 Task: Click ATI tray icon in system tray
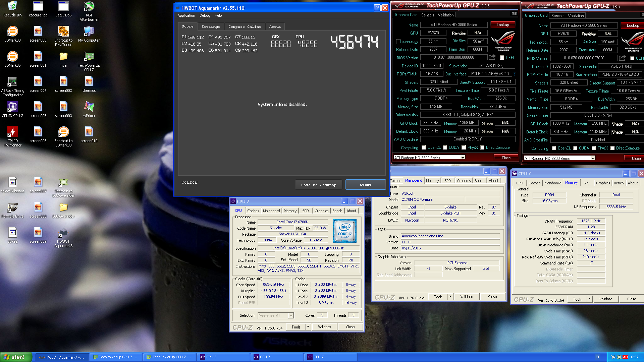click(625, 357)
